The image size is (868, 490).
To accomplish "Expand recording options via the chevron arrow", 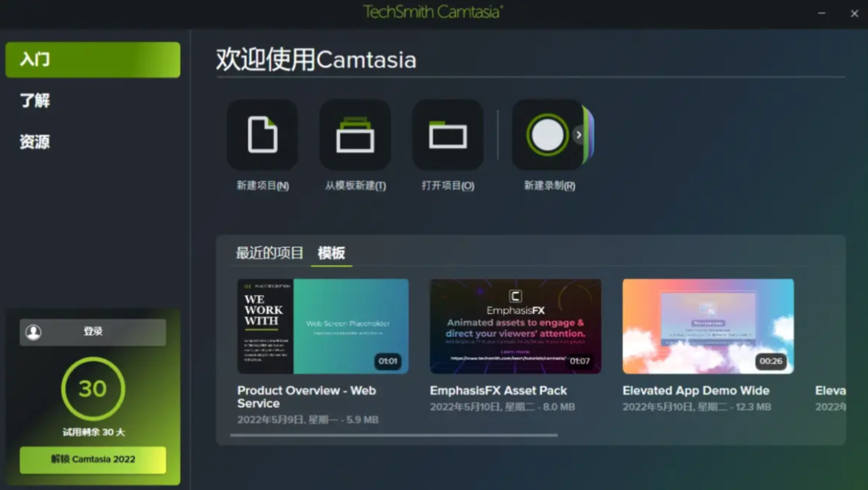I will point(578,134).
